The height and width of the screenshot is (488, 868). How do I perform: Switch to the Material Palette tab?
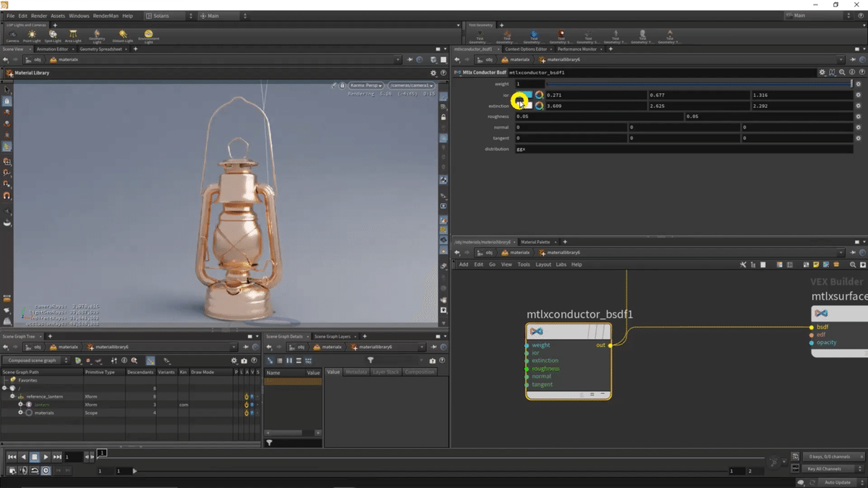click(x=535, y=242)
